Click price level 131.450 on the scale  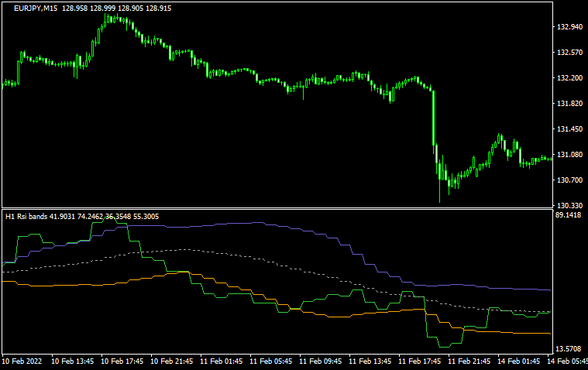pyautogui.click(x=570, y=128)
